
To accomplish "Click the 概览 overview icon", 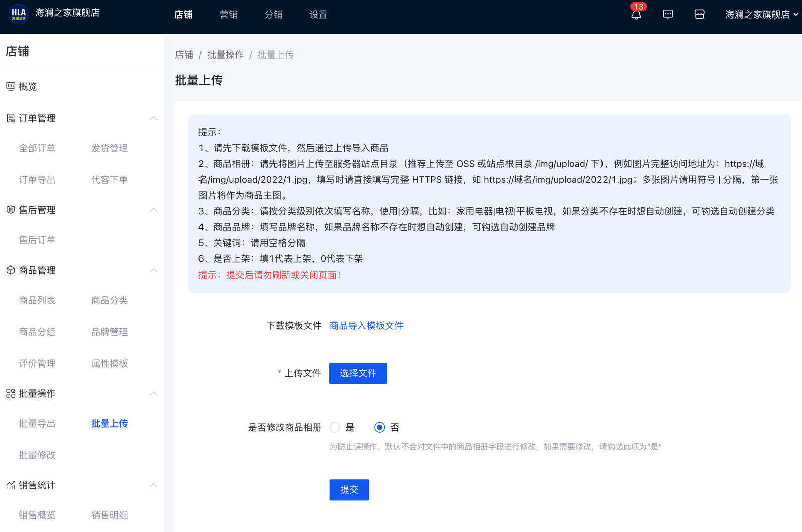I will click(11, 87).
